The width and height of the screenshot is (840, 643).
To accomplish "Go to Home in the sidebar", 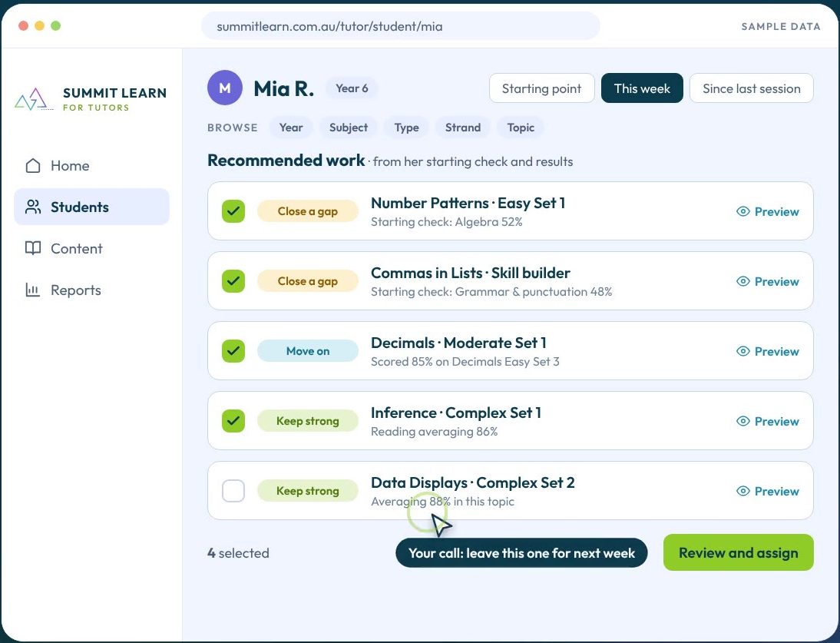I will pos(91,166).
